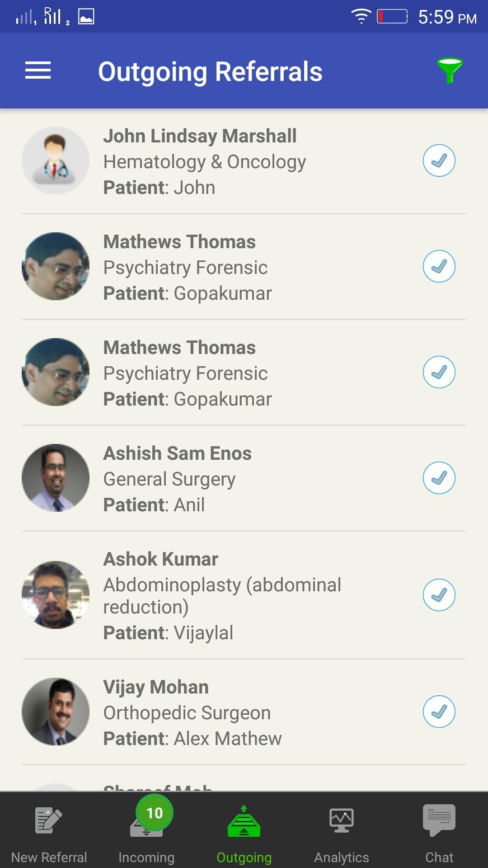Image resolution: width=488 pixels, height=868 pixels.
Task: Open the hamburger navigation menu
Action: 38,71
